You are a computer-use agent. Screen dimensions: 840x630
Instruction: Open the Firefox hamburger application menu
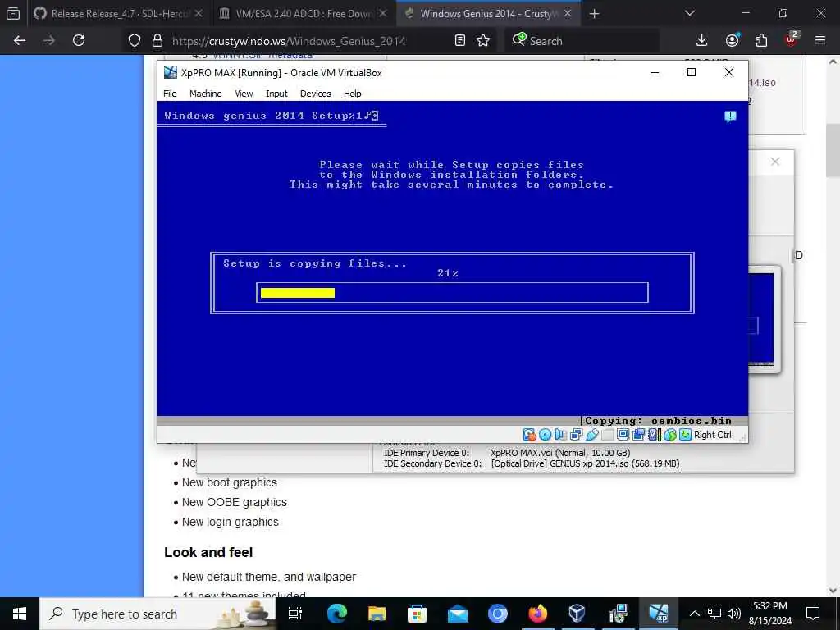820,40
